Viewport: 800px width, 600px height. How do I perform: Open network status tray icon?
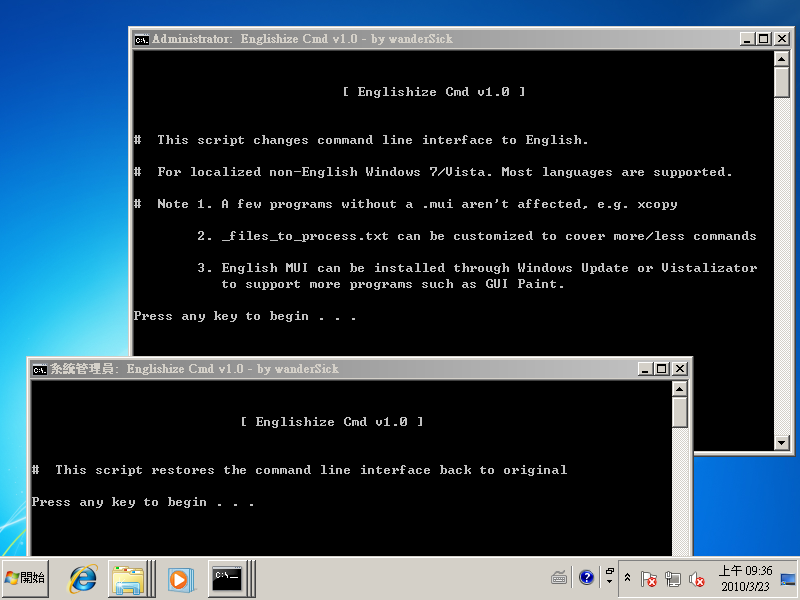tap(672, 579)
